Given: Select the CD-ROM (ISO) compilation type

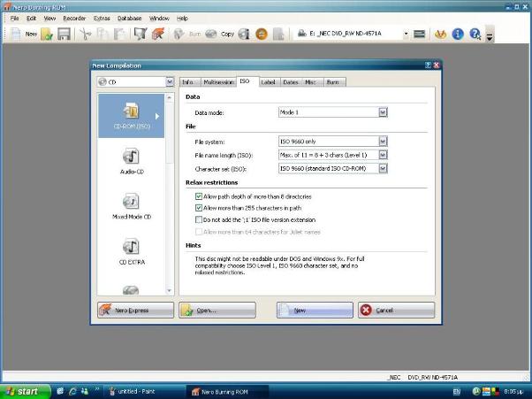Looking at the screenshot, I should [x=132, y=116].
